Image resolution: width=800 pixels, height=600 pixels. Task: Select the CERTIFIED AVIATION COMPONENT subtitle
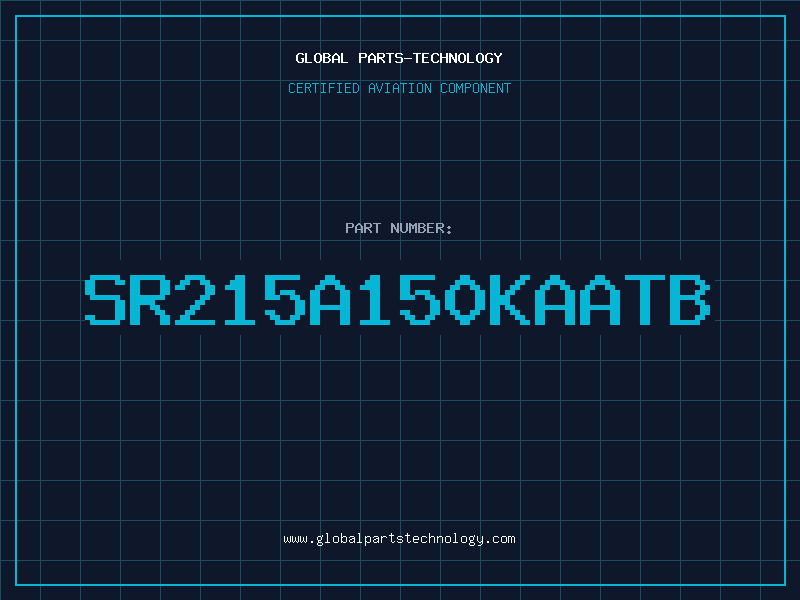click(x=399, y=88)
